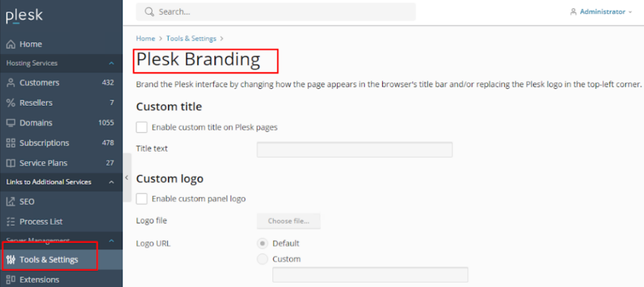Collapse Links to Additional Services section

pos(111,181)
